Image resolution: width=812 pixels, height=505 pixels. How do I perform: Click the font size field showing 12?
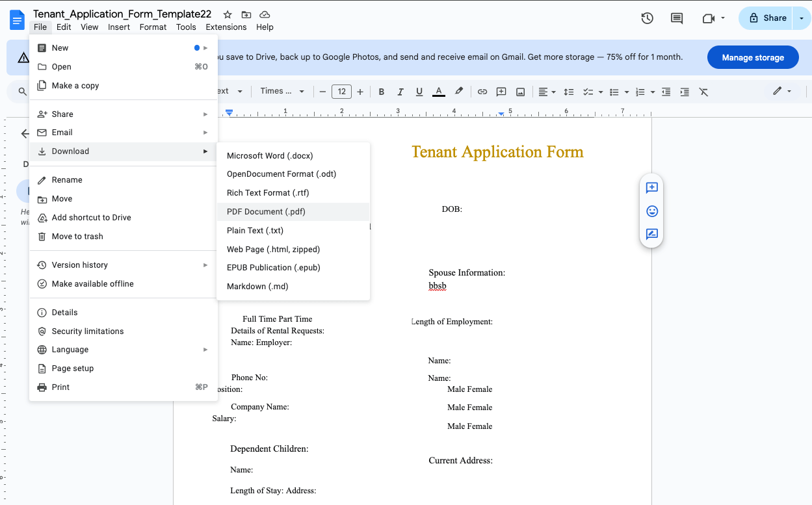click(341, 92)
